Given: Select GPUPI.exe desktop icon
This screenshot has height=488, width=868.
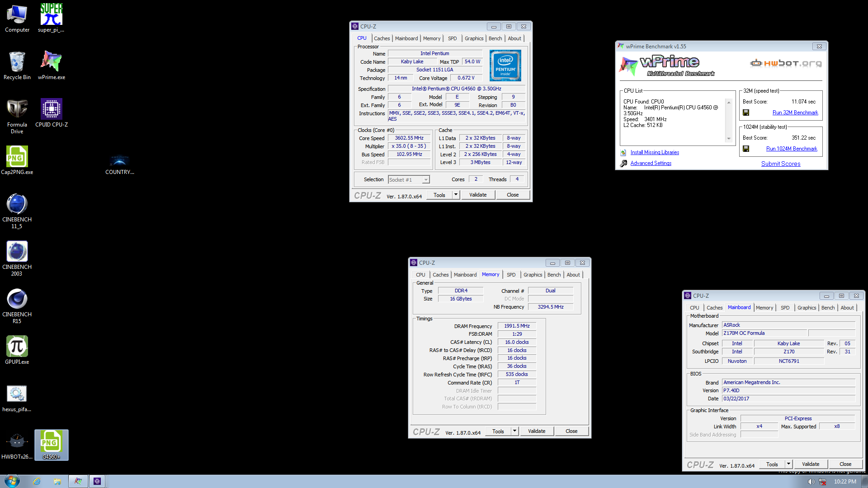Looking at the screenshot, I should click(17, 350).
